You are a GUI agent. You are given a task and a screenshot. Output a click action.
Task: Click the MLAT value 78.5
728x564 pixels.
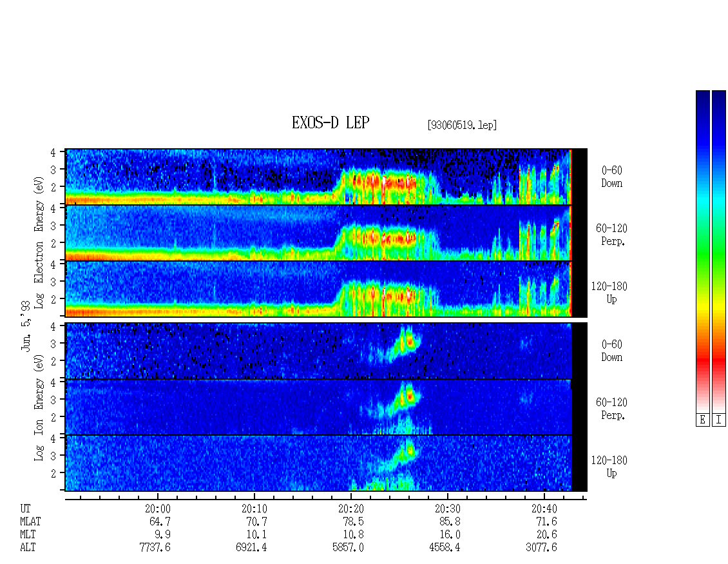click(x=353, y=521)
